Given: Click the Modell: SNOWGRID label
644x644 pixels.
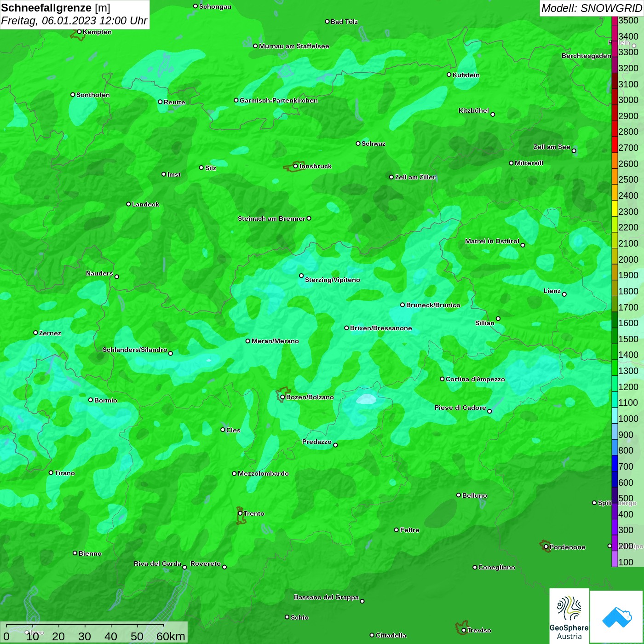Looking at the screenshot, I should click(592, 8).
